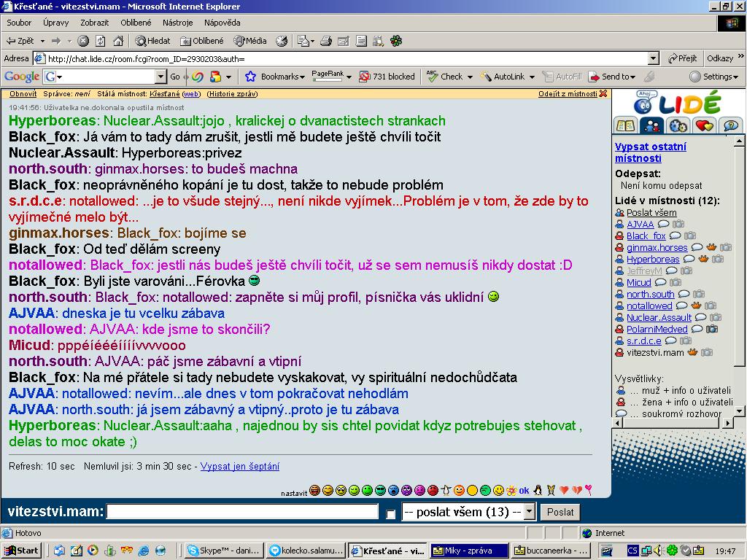Insert the broken heart emoticon
The width and height of the screenshot is (747, 560).
pos(577,491)
